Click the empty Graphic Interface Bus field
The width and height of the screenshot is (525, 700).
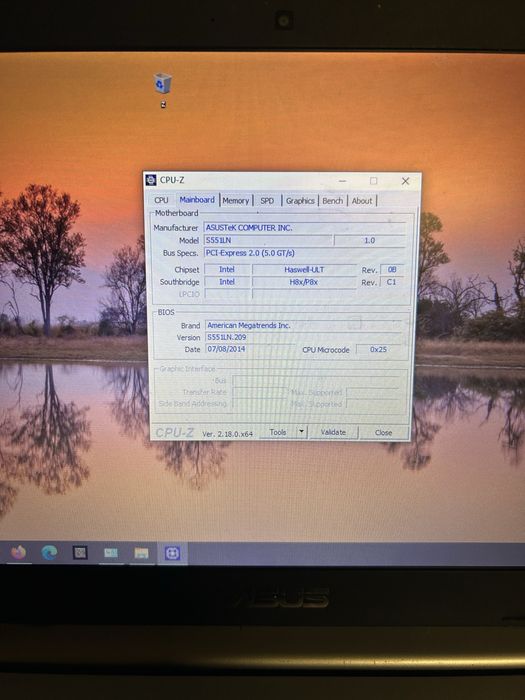coord(316,380)
